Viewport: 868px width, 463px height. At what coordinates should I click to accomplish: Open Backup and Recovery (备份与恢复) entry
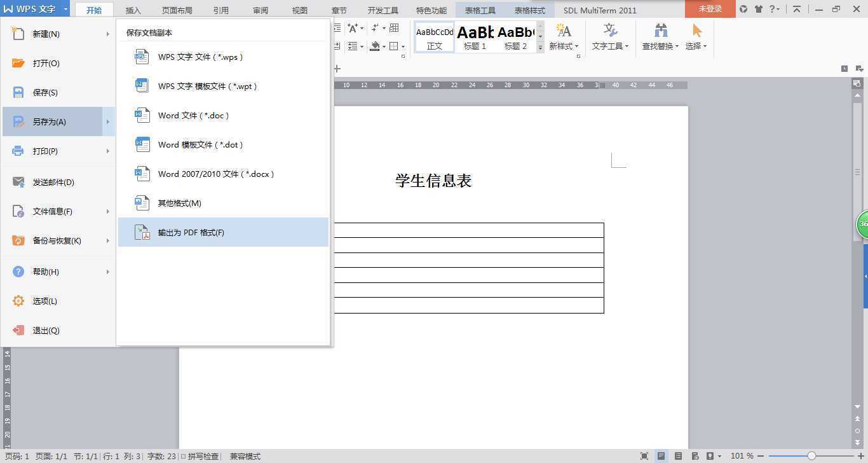tap(58, 240)
